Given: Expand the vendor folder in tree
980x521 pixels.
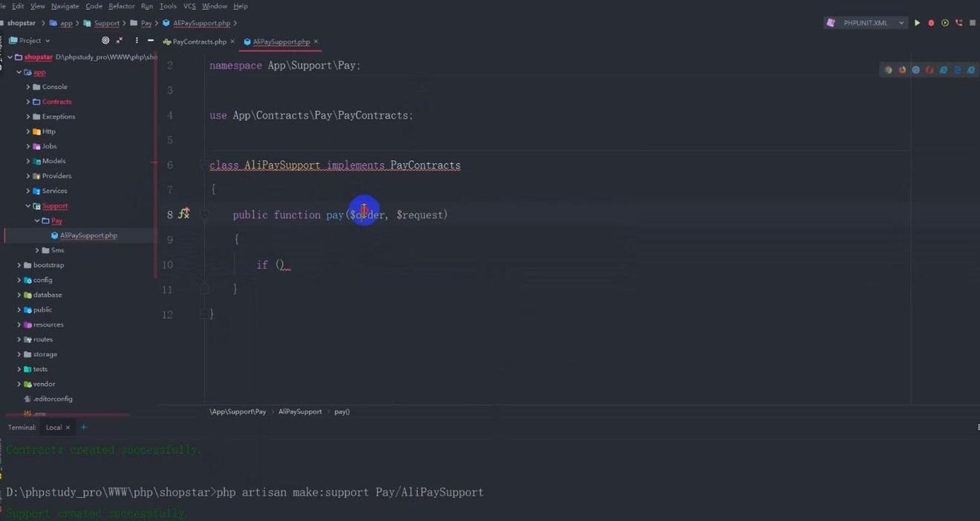Looking at the screenshot, I should (19, 384).
